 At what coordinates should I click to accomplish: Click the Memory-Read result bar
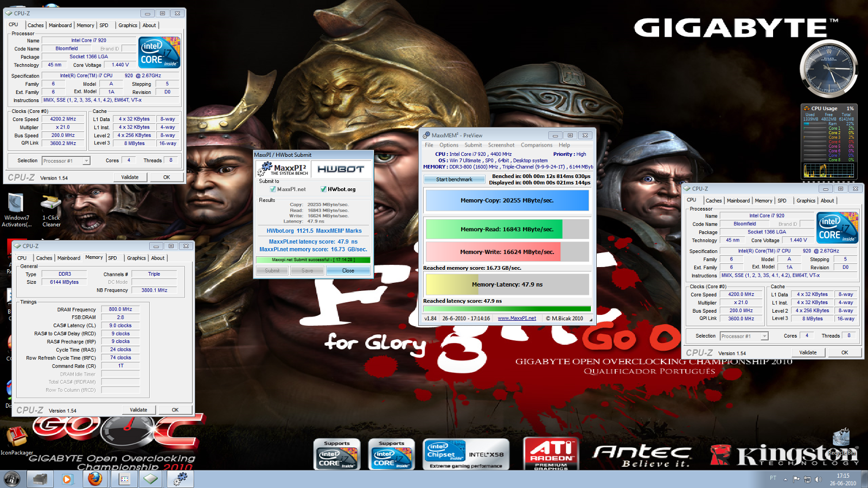[507, 229]
